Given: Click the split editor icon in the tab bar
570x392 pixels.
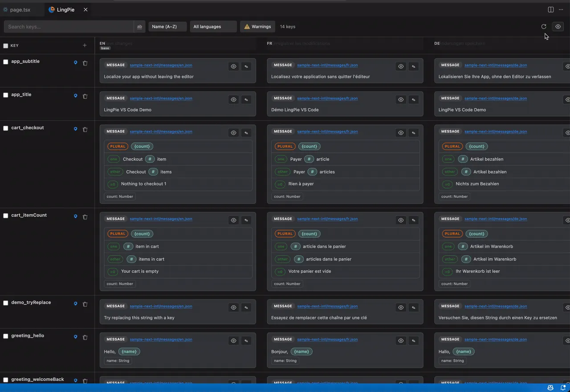Looking at the screenshot, I should [551, 9].
